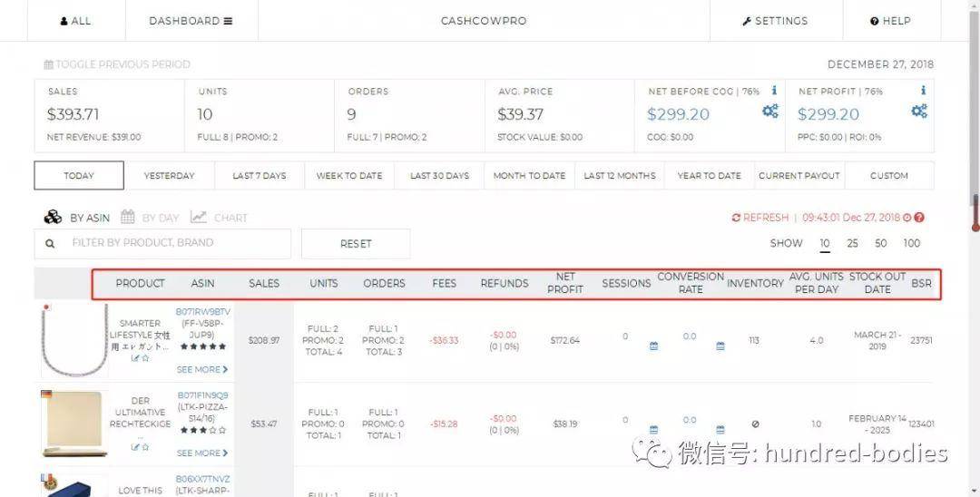Expand See More for B071RW9BTV product
980x497 pixels.
point(201,369)
